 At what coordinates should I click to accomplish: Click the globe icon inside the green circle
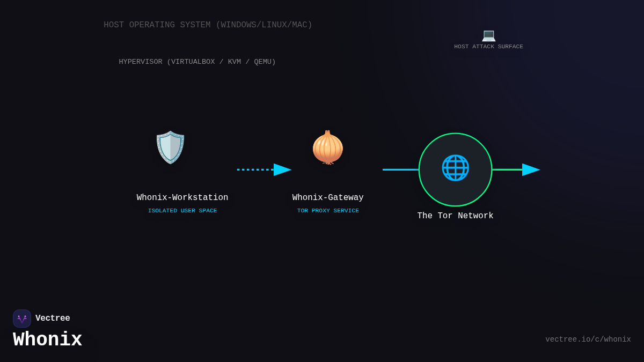pos(455,168)
